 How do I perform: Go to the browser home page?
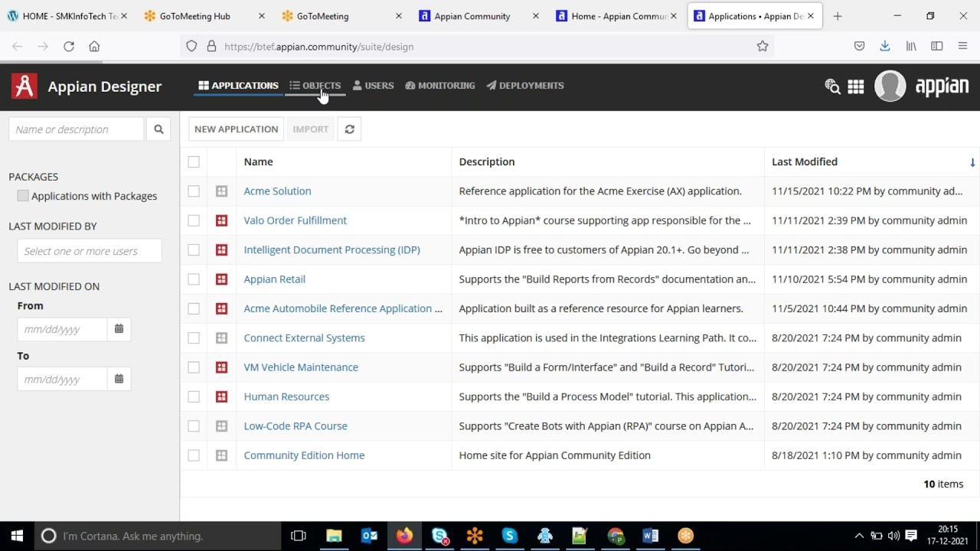94,47
